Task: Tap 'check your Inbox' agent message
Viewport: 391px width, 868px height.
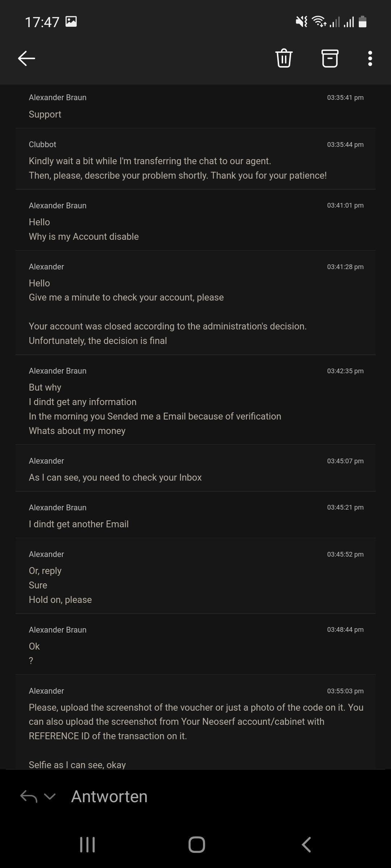Action: (115, 477)
